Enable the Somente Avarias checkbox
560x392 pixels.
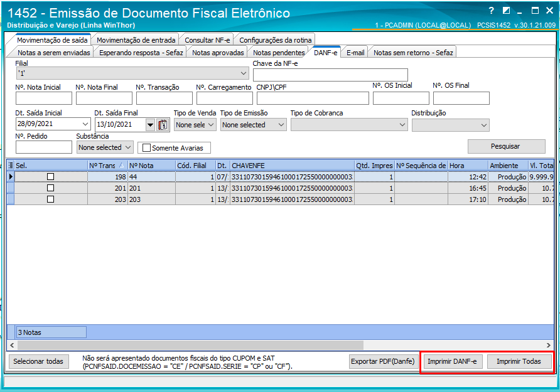pos(146,147)
